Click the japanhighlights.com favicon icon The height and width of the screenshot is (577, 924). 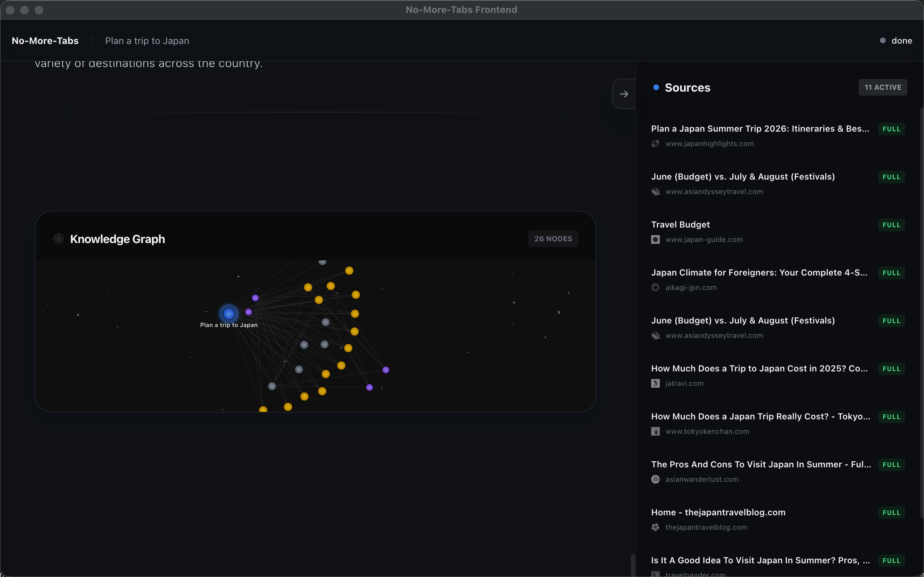click(x=655, y=144)
